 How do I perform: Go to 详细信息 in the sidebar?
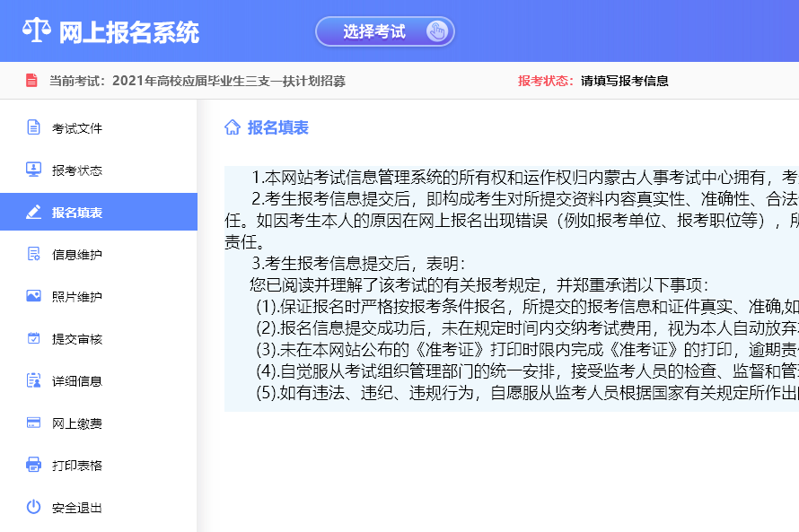77,380
